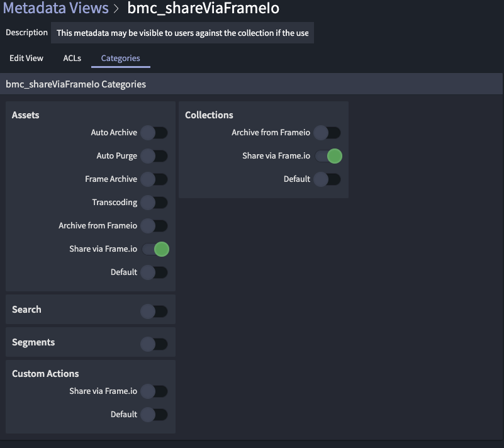This screenshot has height=448, width=504.
Task: Click the Collections section heading
Action: (209, 115)
